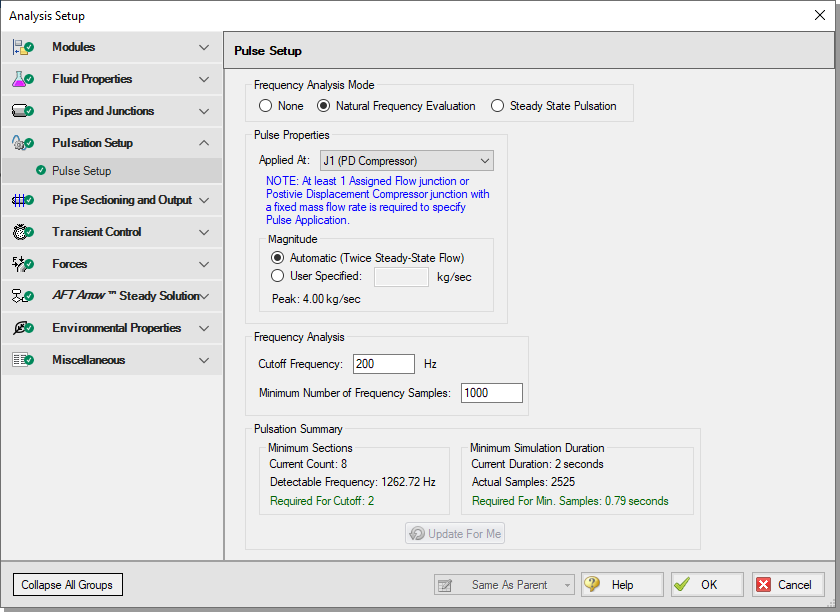Screen dimensions: 840x612
Task: Click the Minimum Number of Frequency Samples field
Action: (x=491, y=393)
